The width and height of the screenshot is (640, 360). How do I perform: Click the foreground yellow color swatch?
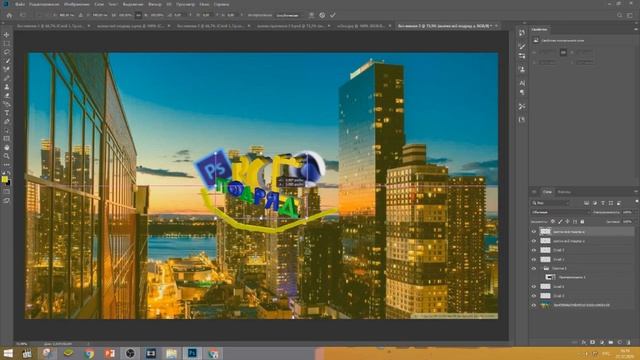point(4,180)
